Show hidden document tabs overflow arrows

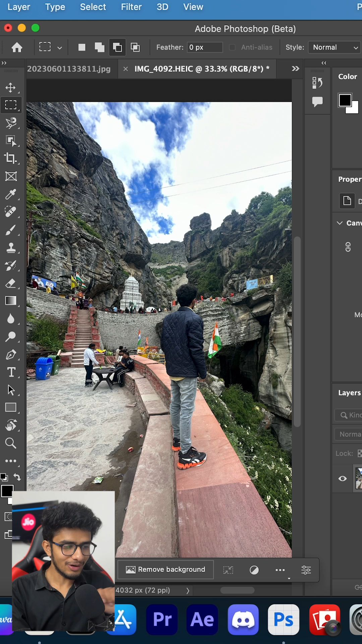click(295, 69)
